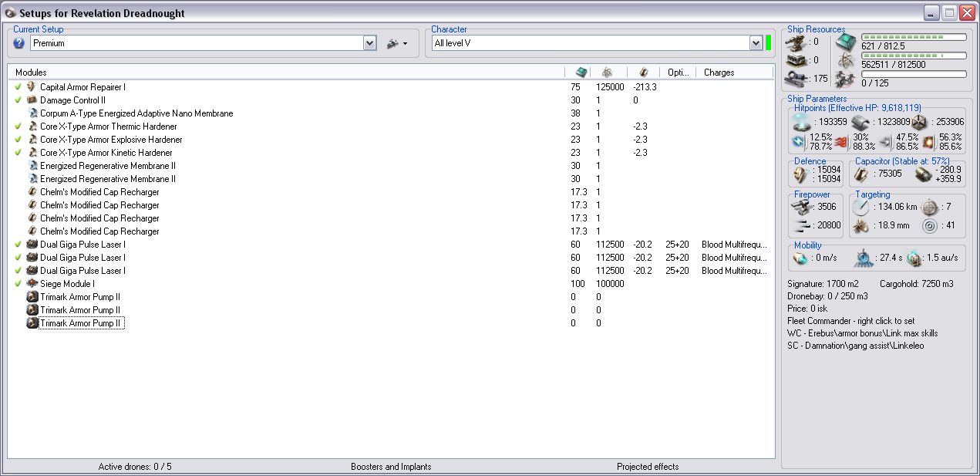Click the SC - Damnation gang assist line
980x476 pixels.
click(856, 346)
